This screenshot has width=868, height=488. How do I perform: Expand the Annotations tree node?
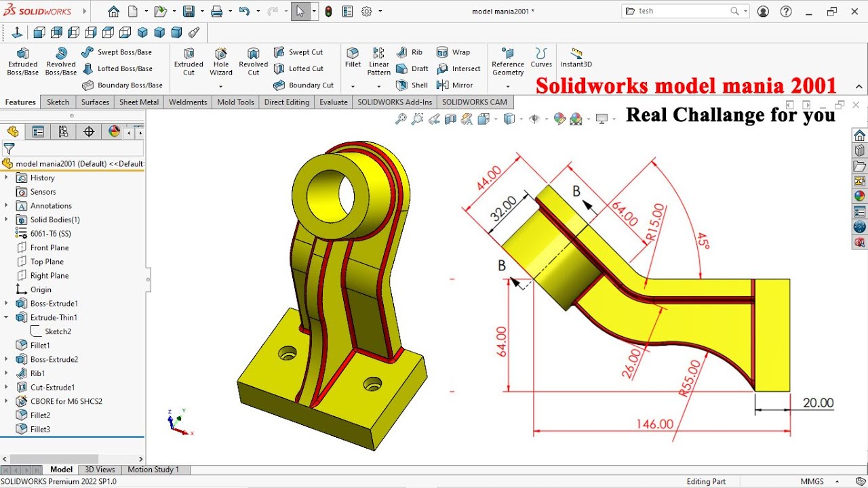6,205
